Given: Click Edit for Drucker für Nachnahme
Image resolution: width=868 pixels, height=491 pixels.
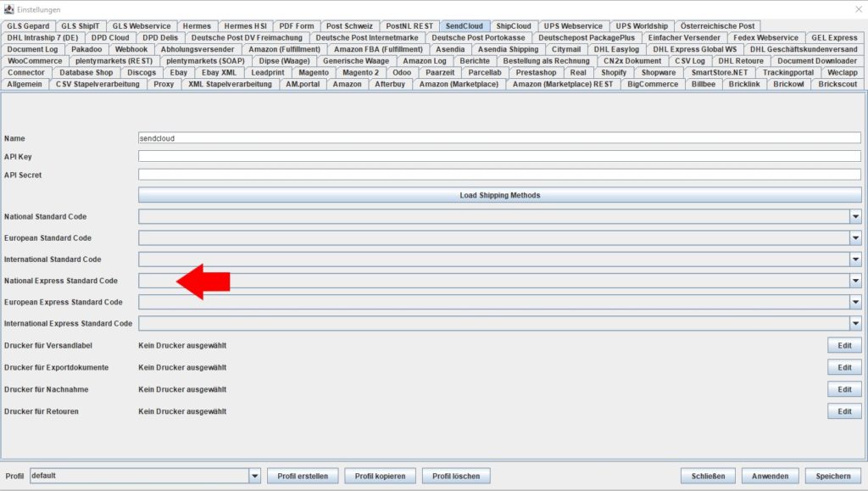Looking at the screenshot, I should (844, 389).
